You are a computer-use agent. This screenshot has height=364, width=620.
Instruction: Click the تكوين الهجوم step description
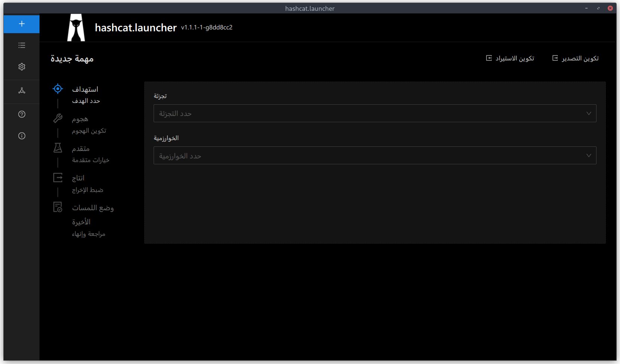(x=89, y=131)
